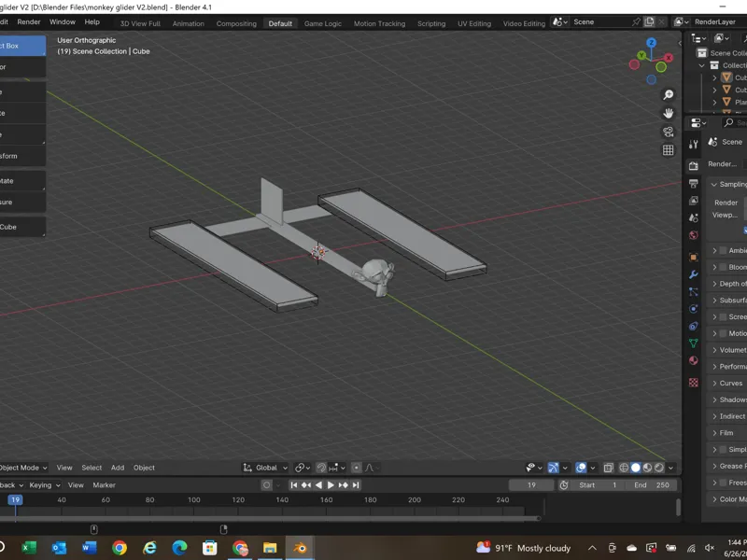
Task: Expand the Subsurface Scattering panel
Action: pos(714,301)
